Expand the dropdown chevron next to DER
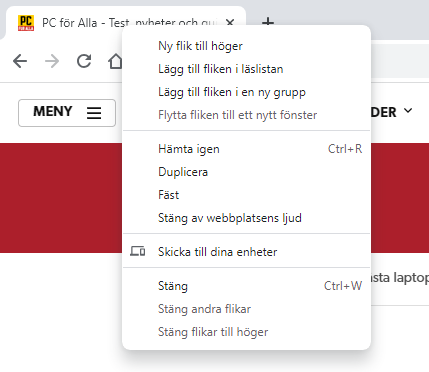Screen dimensions: 429x372 tap(408, 110)
